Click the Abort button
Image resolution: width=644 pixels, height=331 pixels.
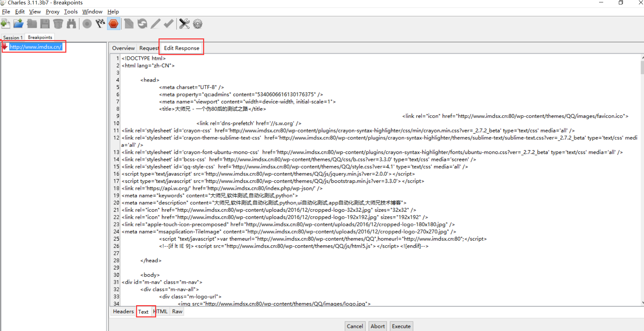coord(378,326)
